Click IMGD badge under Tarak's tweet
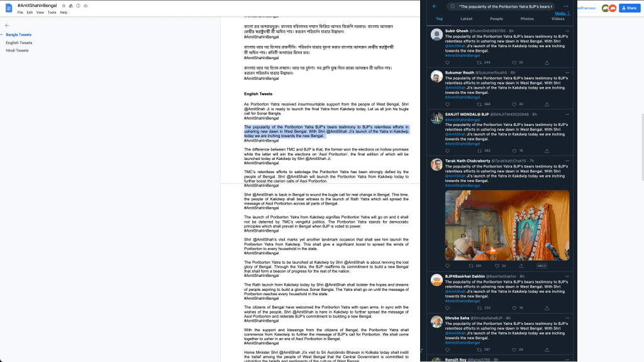 541,266
